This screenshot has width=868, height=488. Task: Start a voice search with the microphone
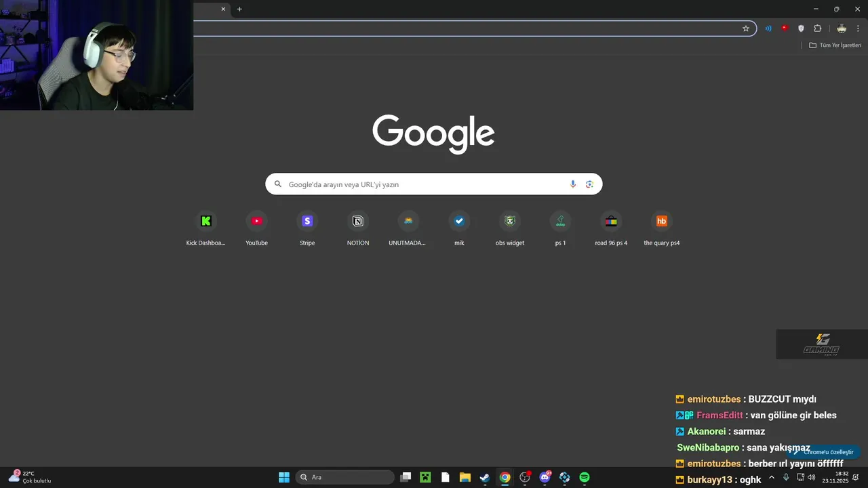(x=573, y=184)
